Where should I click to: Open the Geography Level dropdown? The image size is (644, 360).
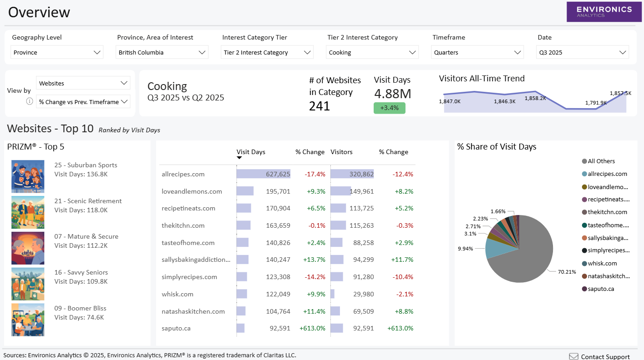coord(56,52)
